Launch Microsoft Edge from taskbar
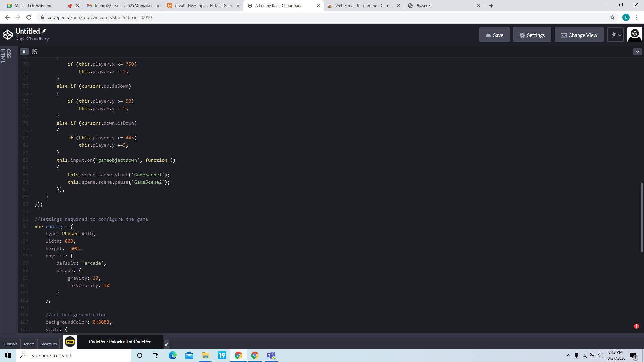This screenshot has height=362, width=644. click(172, 355)
